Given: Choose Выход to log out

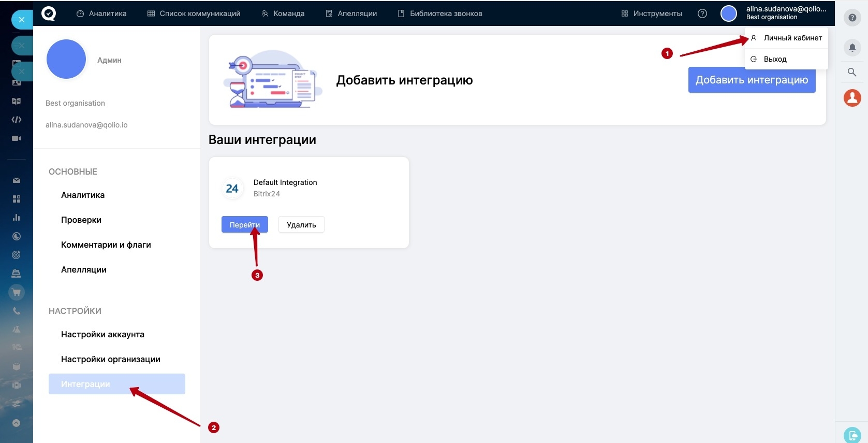Looking at the screenshot, I should coord(775,59).
